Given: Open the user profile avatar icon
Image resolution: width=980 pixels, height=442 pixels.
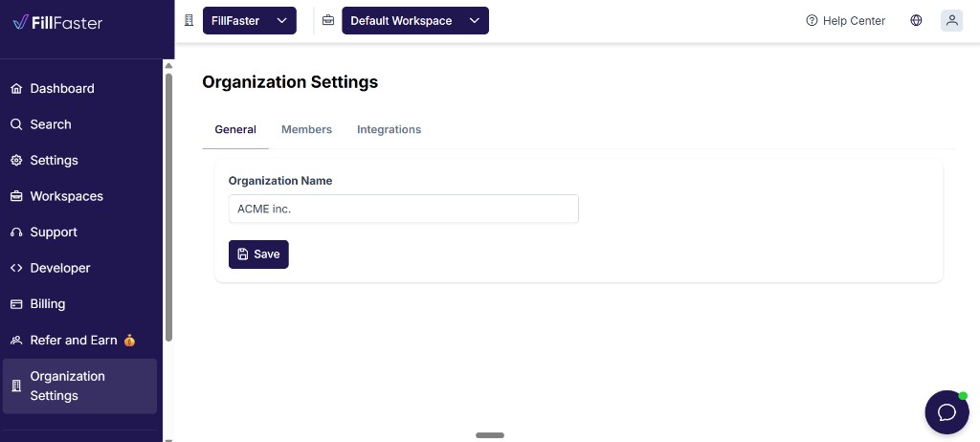Looking at the screenshot, I should click(x=952, y=21).
